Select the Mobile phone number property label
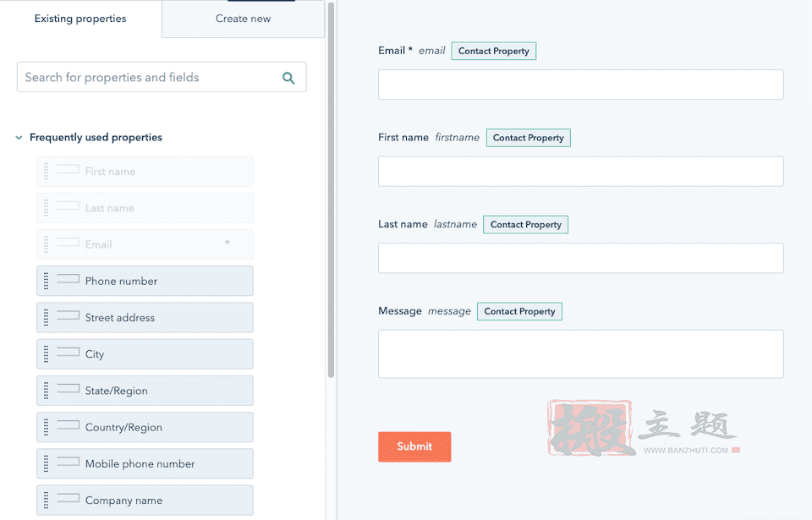 tap(140, 464)
